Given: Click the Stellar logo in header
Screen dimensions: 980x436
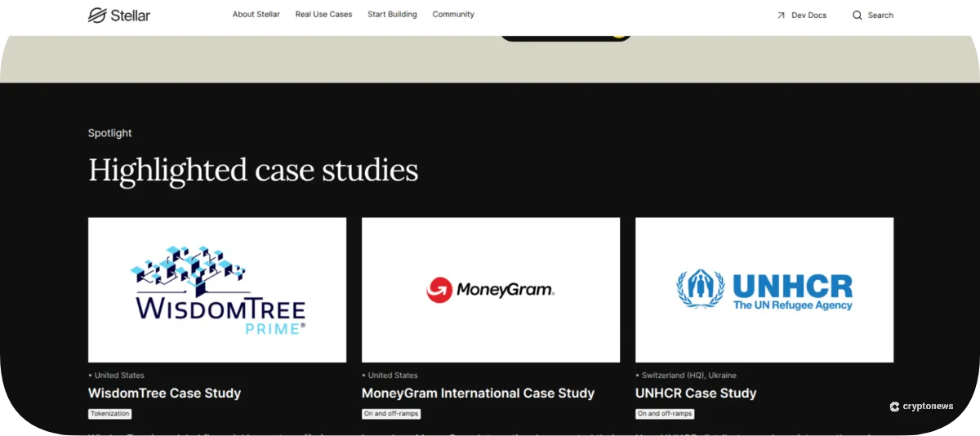Looking at the screenshot, I should click(119, 15).
